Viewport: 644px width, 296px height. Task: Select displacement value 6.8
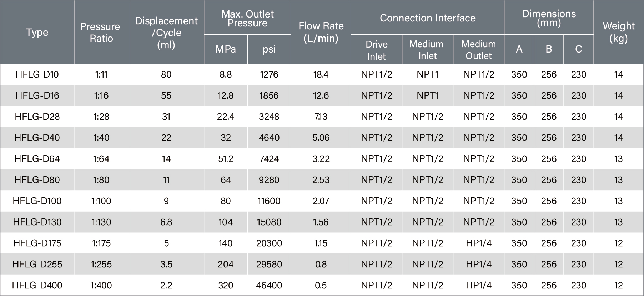coord(166,222)
